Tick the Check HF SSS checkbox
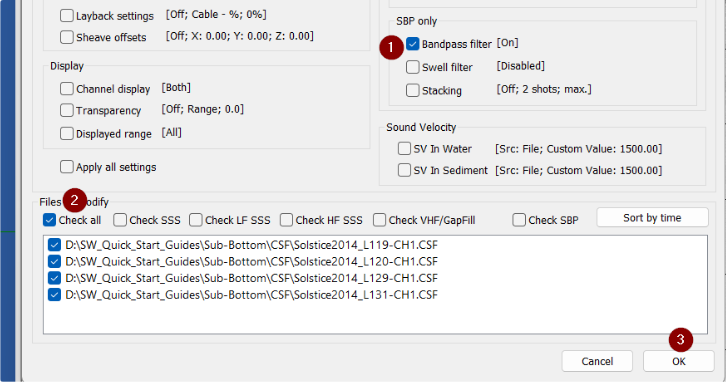Image resolution: width=726 pixels, height=383 pixels. tap(287, 220)
